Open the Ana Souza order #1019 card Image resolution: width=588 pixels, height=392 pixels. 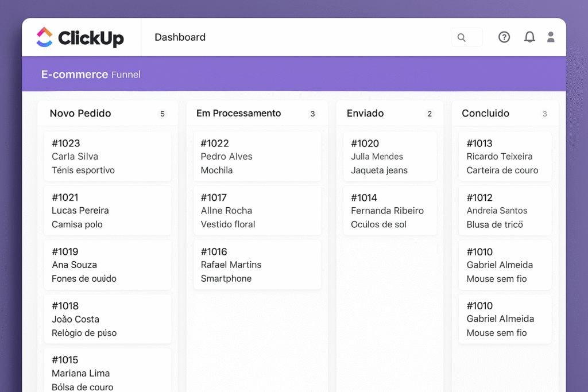click(x=107, y=265)
